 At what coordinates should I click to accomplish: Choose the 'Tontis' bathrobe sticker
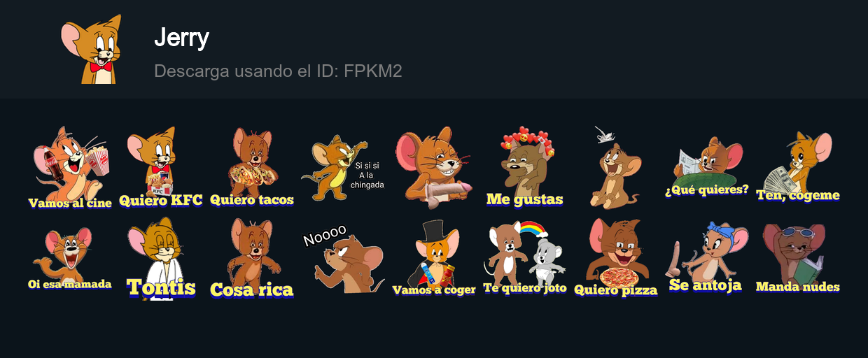[x=161, y=259]
